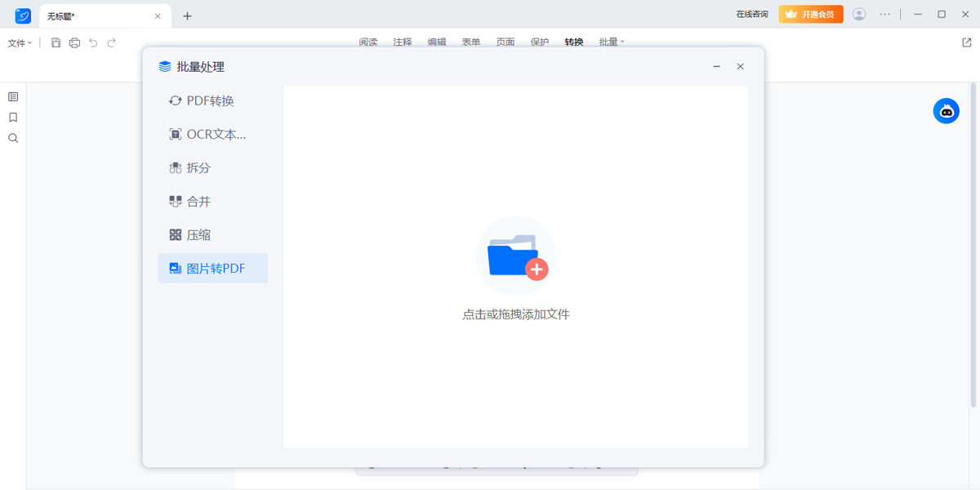Click the print icon

point(74,42)
